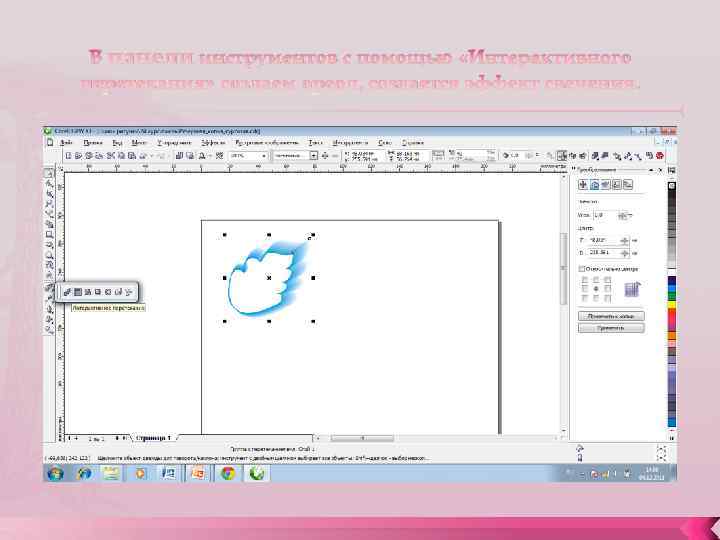Select the bottom-left anchor point checkbox
Screen dimensions: 720x540
pos(585,298)
